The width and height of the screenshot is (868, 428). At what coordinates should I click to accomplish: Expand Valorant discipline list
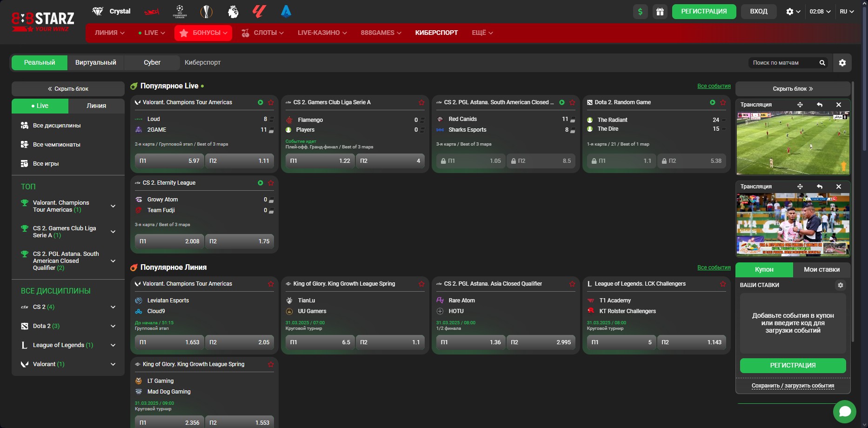113,364
